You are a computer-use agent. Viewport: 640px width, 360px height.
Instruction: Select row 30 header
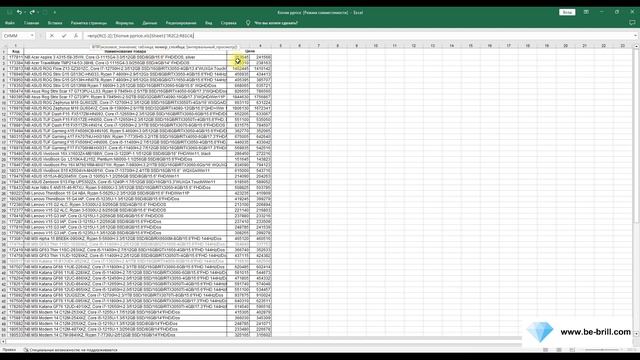tap(4, 216)
